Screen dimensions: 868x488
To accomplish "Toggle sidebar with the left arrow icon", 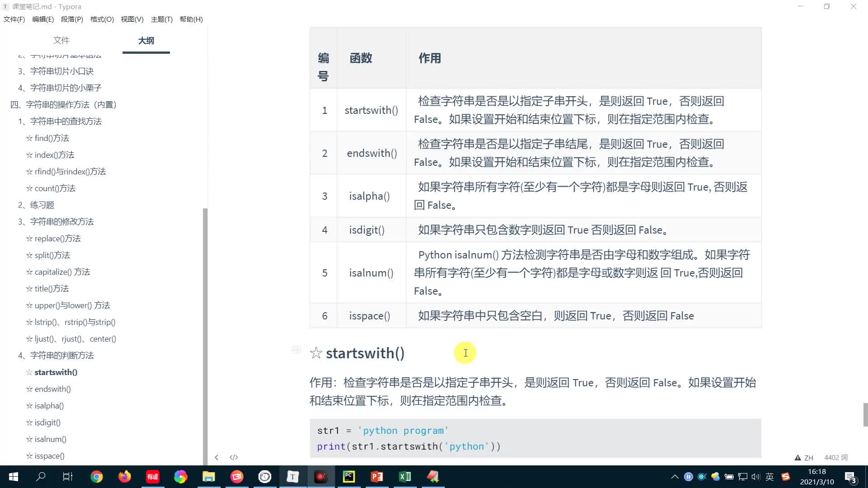I will click(x=217, y=457).
